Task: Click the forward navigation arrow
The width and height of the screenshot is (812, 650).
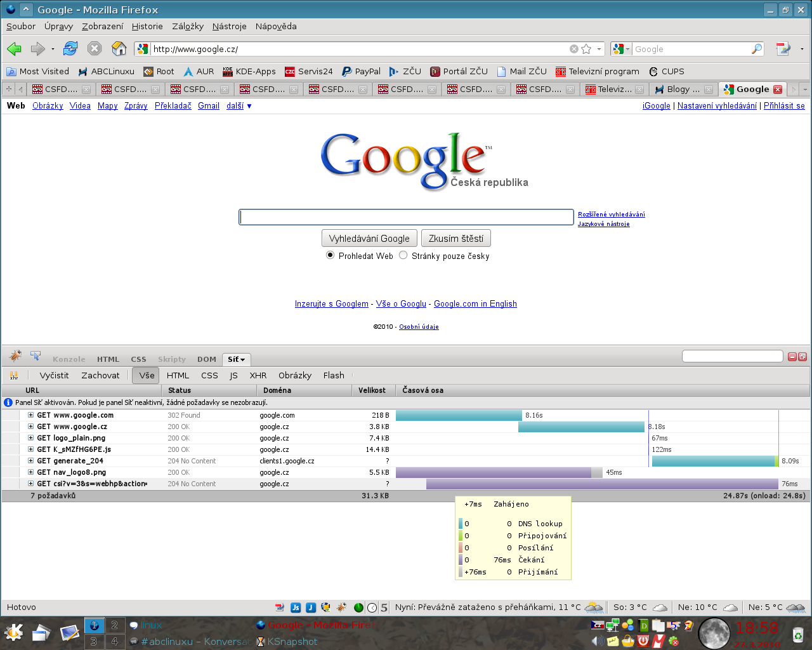Action: pos(38,49)
